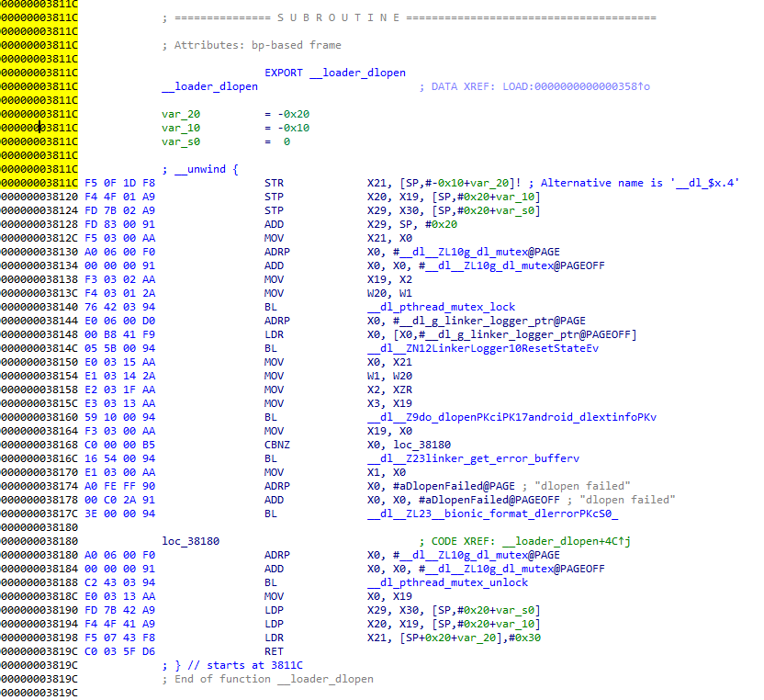
Task: Select opcode bytes 3E 00 00 94
Action: (x=120, y=514)
